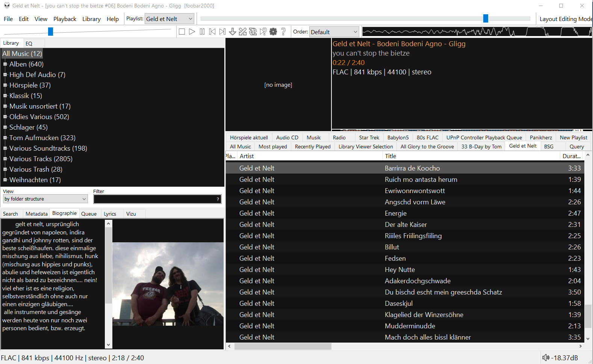Select the 'Panikherz' playlist tab
The image size is (593, 364).
pos(541,137)
